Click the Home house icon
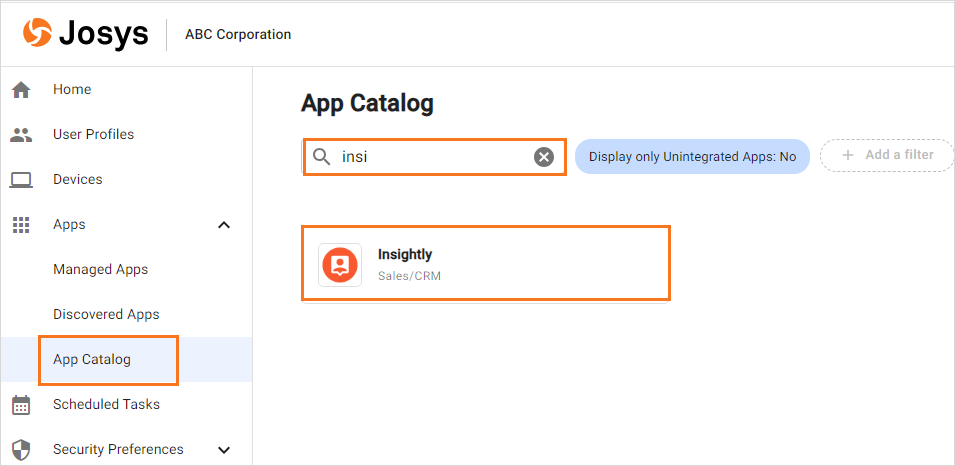This screenshot has width=955, height=466. 21,90
